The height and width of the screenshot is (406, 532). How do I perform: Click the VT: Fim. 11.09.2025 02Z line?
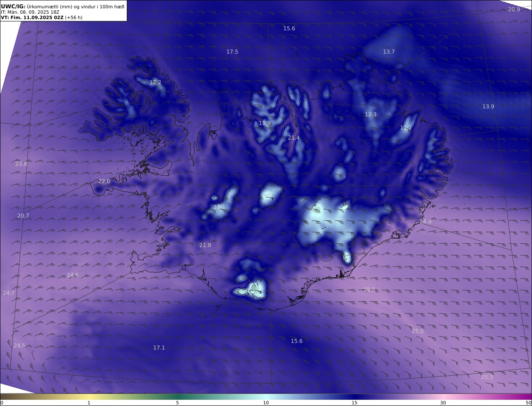pos(42,17)
